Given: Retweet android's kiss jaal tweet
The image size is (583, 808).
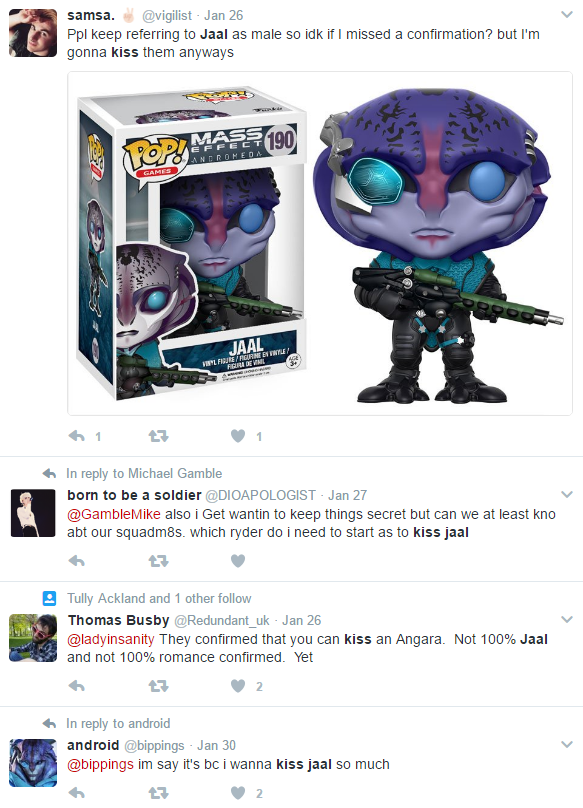Looking at the screenshot, I should [x=158, y=793].
